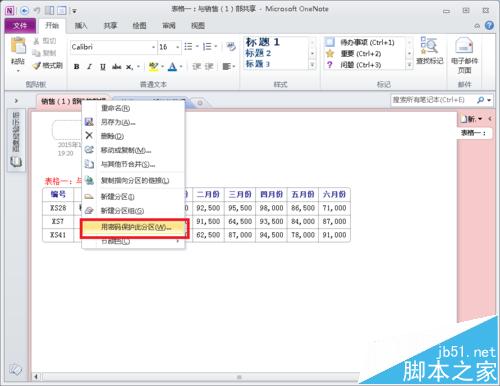Open the Calibri font name dropdown
Viewport: 500px width, 386px height.
point(153,47)
